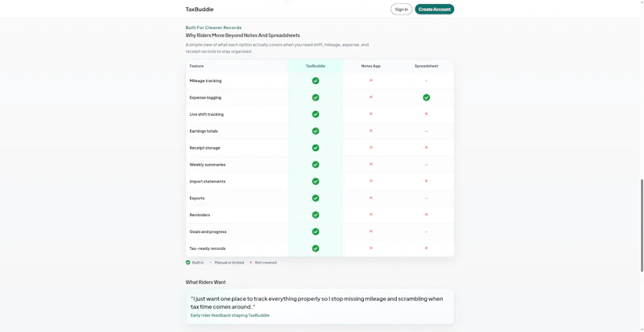
Task: Click the Spreadsheet red X for Tax-ready records
Action: click(x=427, y=248)
